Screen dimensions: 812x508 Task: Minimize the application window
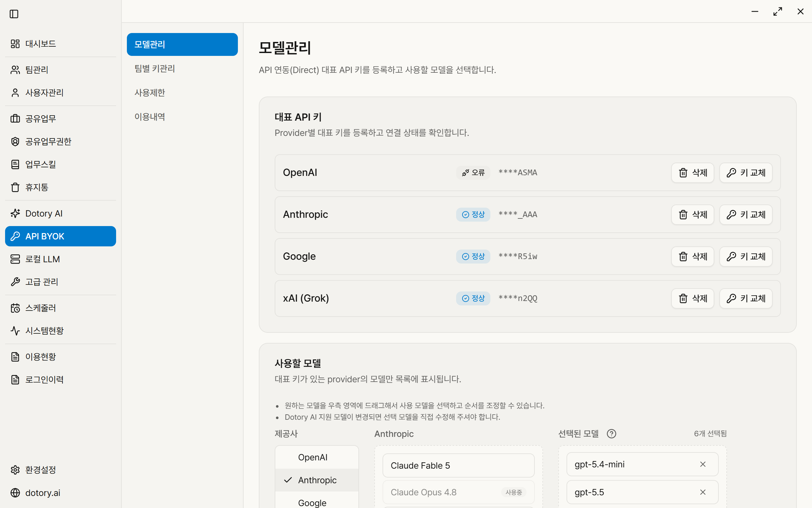755,11
